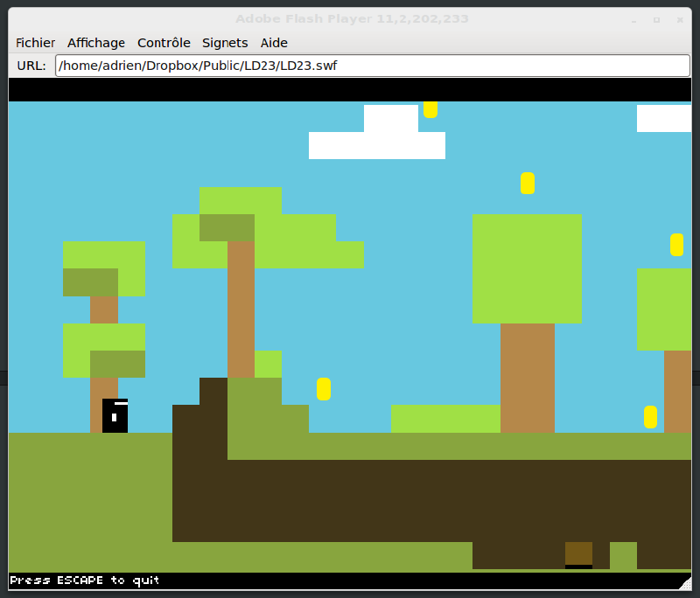The image size is (700, 598).
Task: Focus the URL path input field
Action: (373, 66)
